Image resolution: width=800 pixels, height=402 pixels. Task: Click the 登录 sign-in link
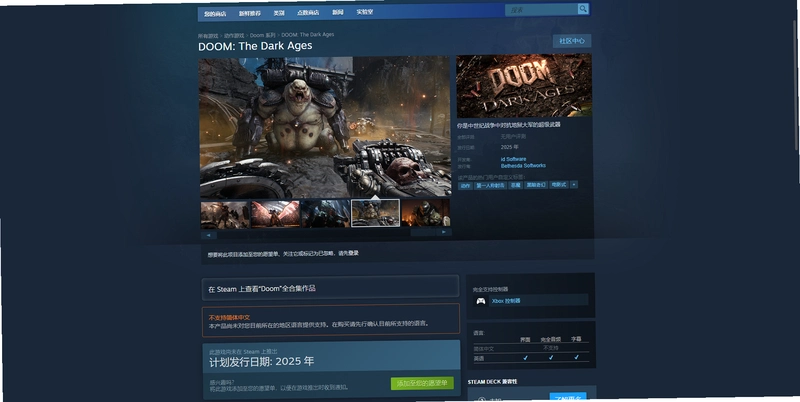(353, 253)
